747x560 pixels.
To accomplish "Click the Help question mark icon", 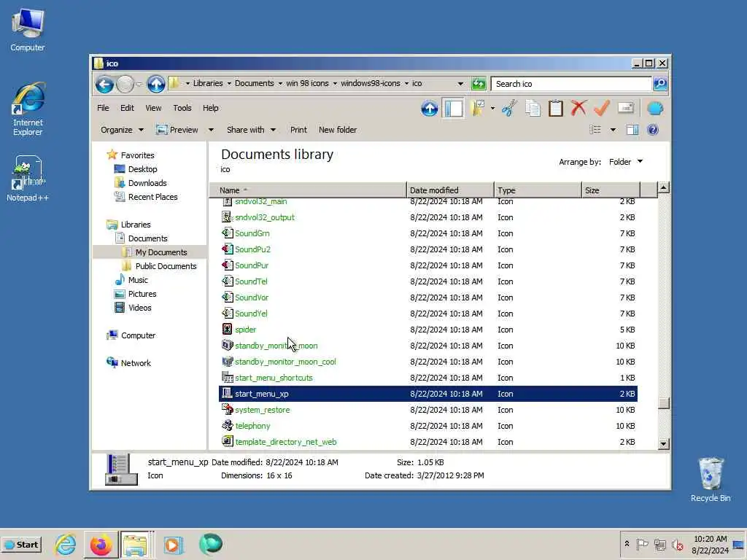I will (x=653, y=130).
